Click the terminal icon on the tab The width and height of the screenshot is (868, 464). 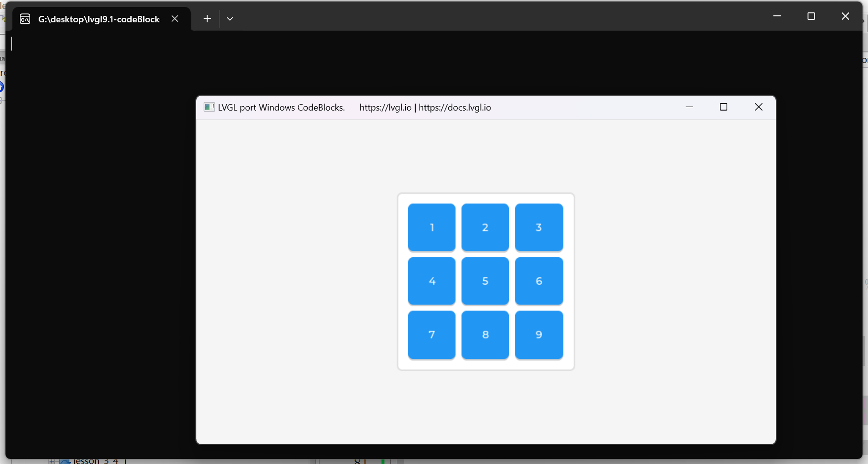click(25, 19)
